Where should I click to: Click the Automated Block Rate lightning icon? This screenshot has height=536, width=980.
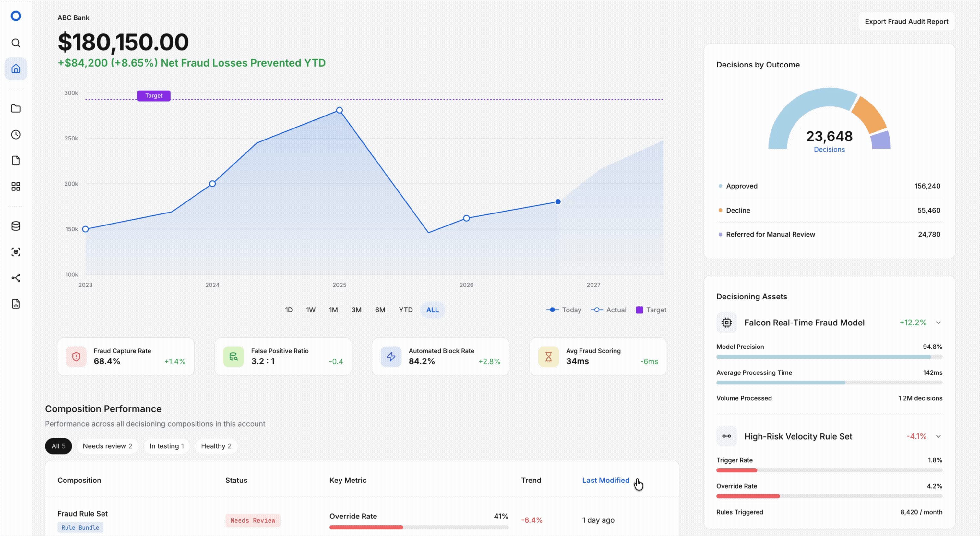click(391, 357)
